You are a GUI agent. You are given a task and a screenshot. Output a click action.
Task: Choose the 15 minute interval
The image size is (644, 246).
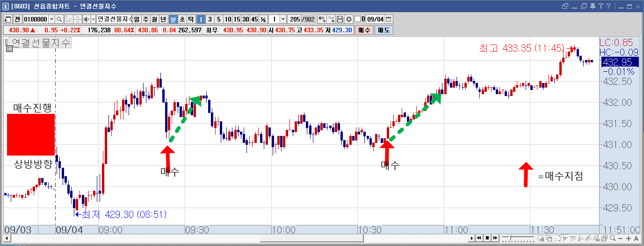[237, 19]
